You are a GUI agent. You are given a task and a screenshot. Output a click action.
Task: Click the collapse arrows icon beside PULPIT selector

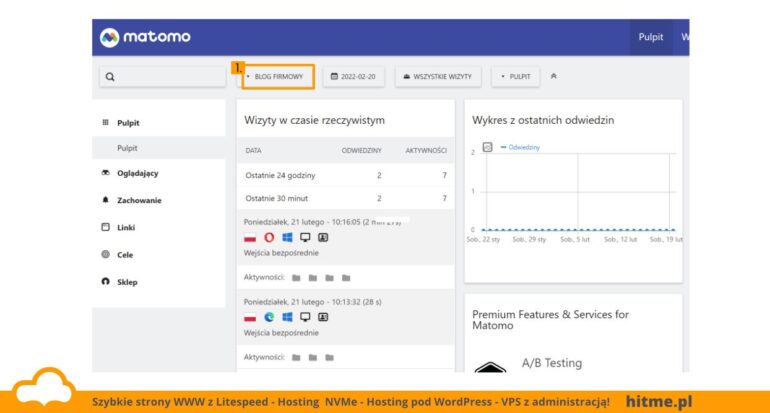(553, 76)
